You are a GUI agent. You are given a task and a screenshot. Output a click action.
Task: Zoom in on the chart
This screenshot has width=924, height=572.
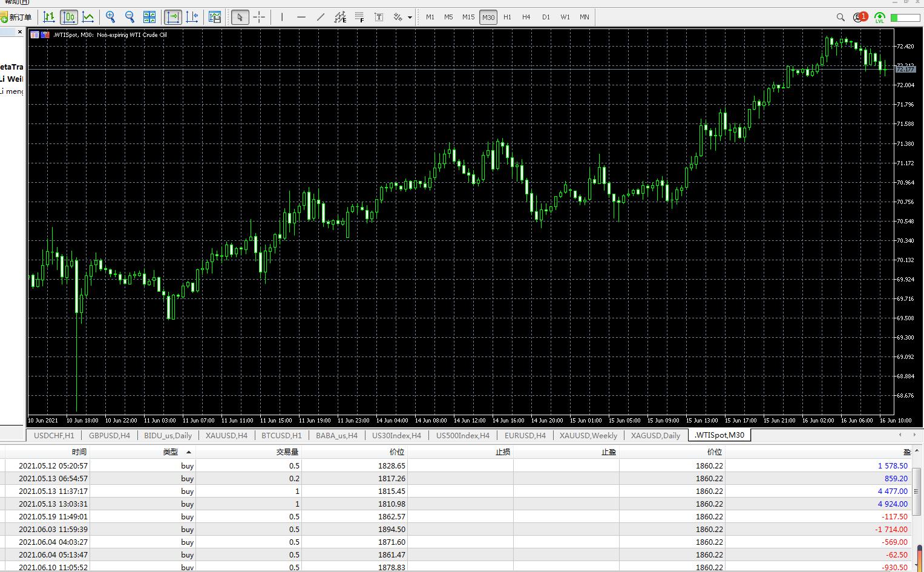[110, 17]
